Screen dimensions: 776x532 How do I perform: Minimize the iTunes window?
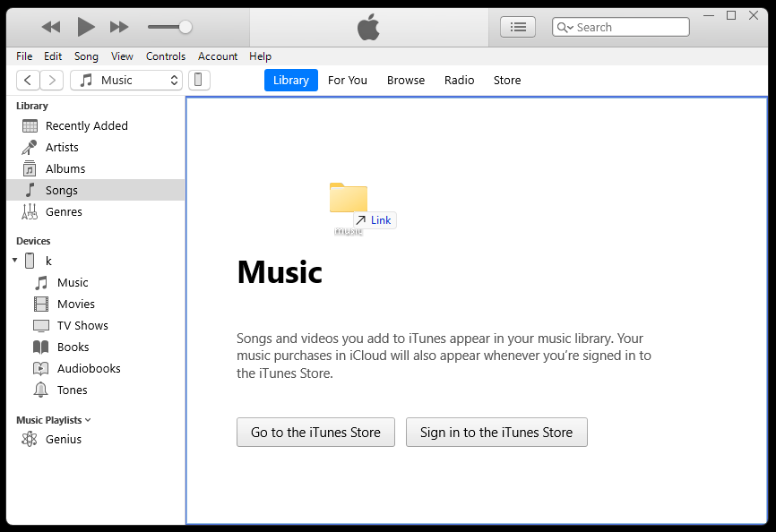tap(709, 15)
